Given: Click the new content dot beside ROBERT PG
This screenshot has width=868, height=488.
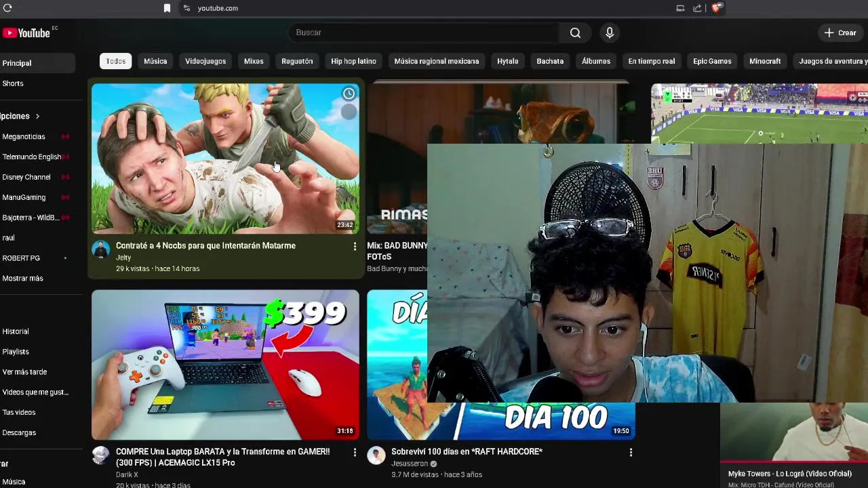Looking at the screenshot, I should pyautogui.click(x=65, y=258).
